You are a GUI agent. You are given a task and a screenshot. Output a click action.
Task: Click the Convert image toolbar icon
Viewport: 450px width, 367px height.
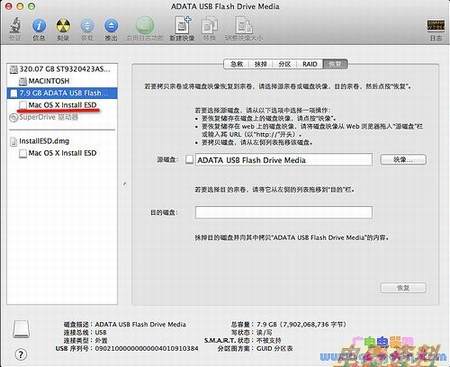click(209, 26)
